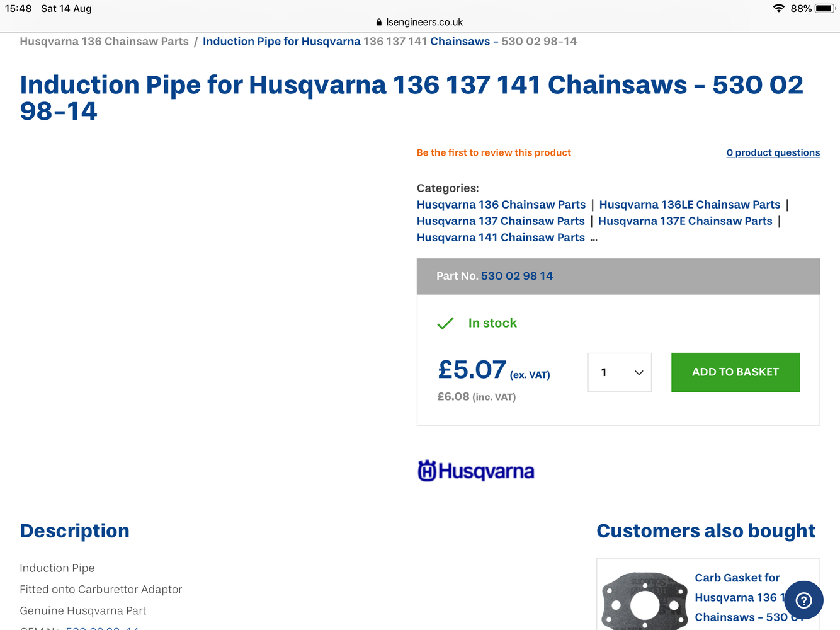Add the induction pipe to basket
The width and height of the screenshot is (840, 630).
click(735, 372)
